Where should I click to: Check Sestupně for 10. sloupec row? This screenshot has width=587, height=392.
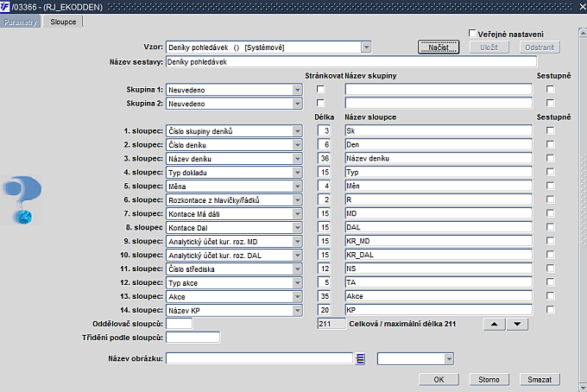550,255
